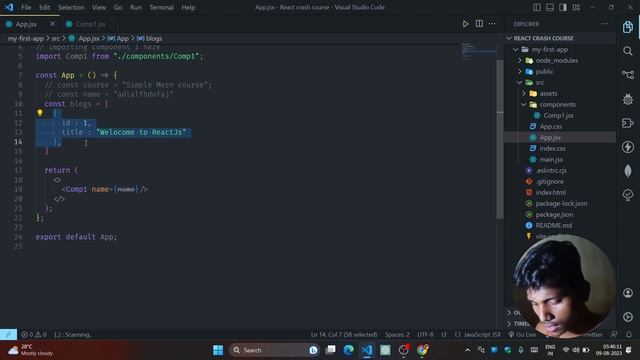Open Explorer Views and More Actions ellipsis
Viewport: 640px width, 360px height.
point(604,24)
